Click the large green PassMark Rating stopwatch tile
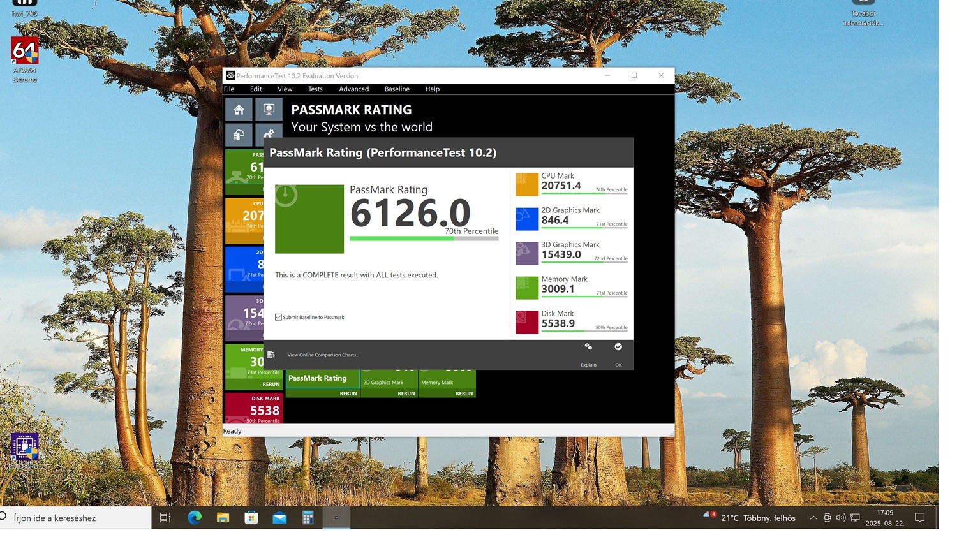Screen dimensions: 980x551 (309, 219)
